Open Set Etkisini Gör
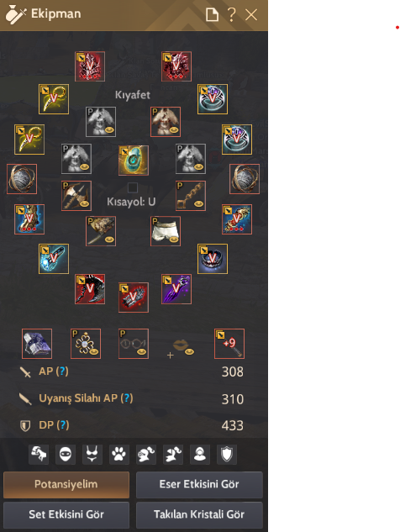The height and width of the screenshot is (532, 400). click(66, 514)
